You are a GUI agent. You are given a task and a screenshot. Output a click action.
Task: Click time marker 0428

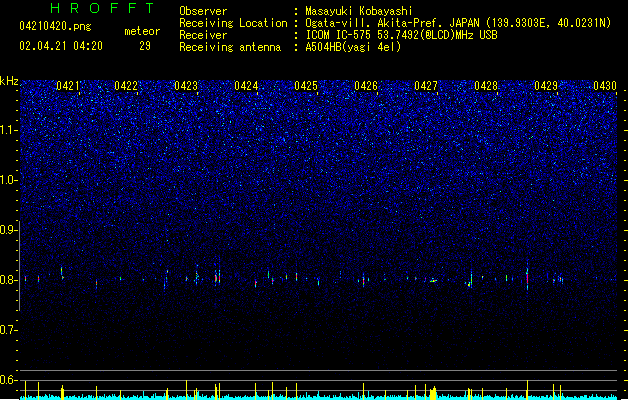click(x=486, y=86)
